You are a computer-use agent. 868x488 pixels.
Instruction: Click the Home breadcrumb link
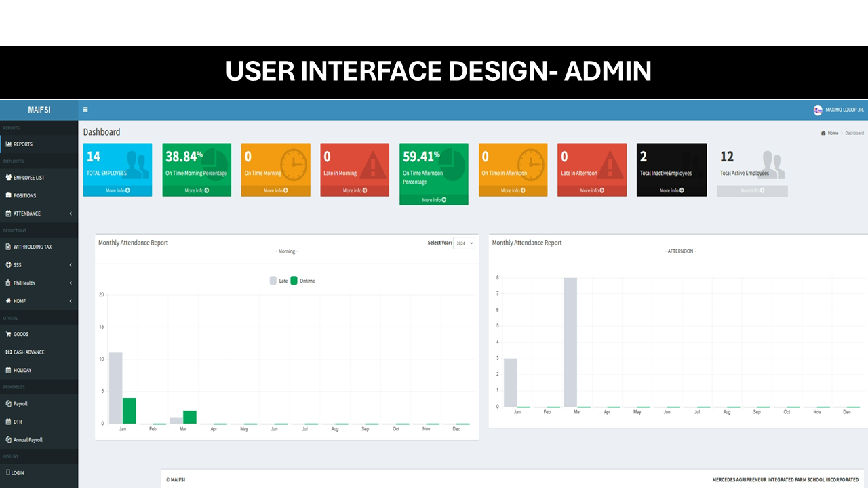click(832, 134)
